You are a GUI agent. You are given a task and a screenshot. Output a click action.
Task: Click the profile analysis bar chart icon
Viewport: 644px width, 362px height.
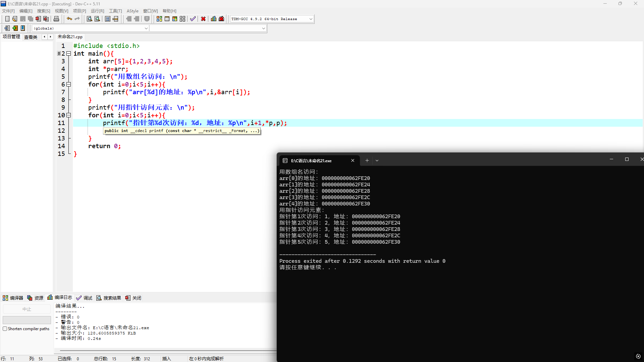[x=214, y=19]
